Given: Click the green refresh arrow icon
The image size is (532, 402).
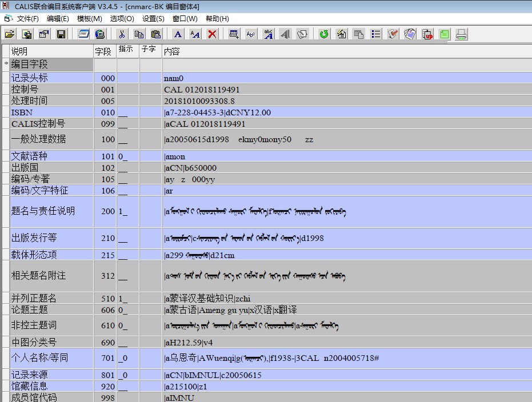Looking at the screenshot, I should point(324,34).
